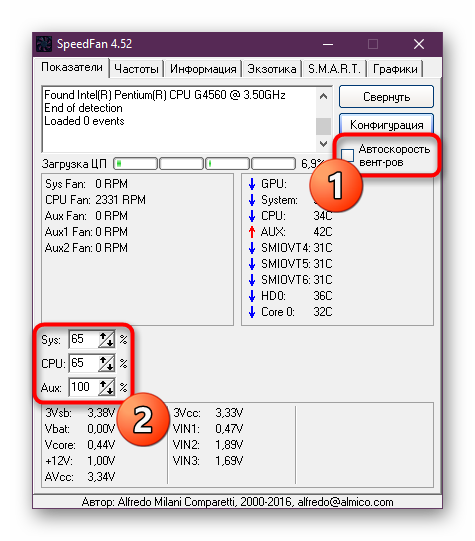Click the author status bar text
The image size is (475, 541).
pyautogui.click(x=237, y=502)
